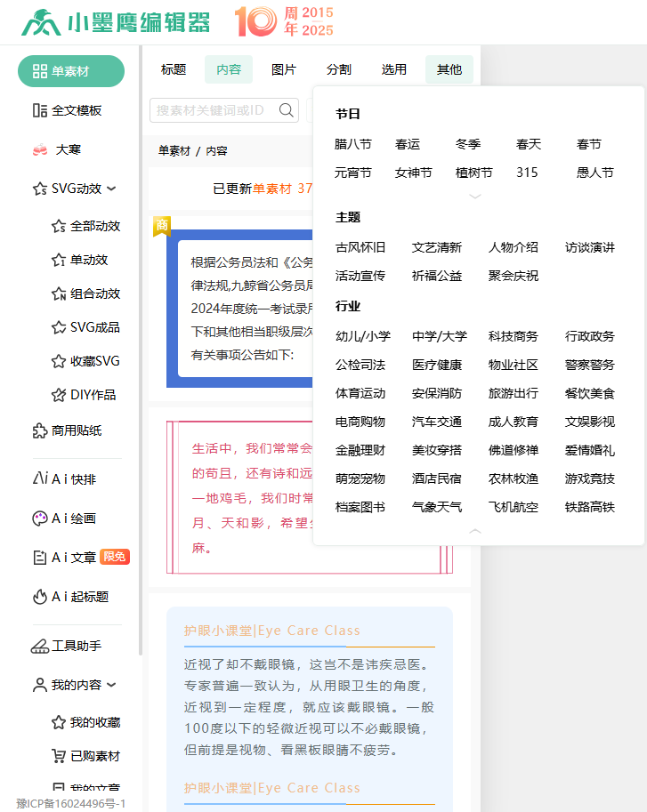Click the 已购素材 shopping cart icon
The width and height of the screenshot is (647, 812).
tap(59, 756)
